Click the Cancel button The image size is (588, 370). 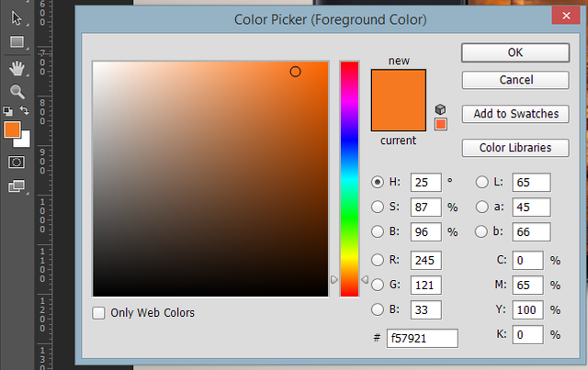(515, 80)
